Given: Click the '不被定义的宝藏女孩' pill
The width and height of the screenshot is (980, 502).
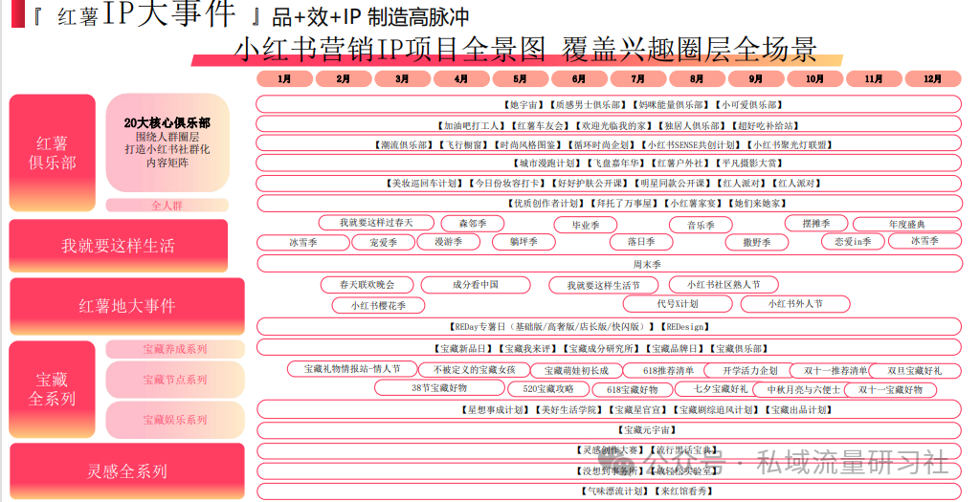Looking at the screenshot, I should pos(475,370).
